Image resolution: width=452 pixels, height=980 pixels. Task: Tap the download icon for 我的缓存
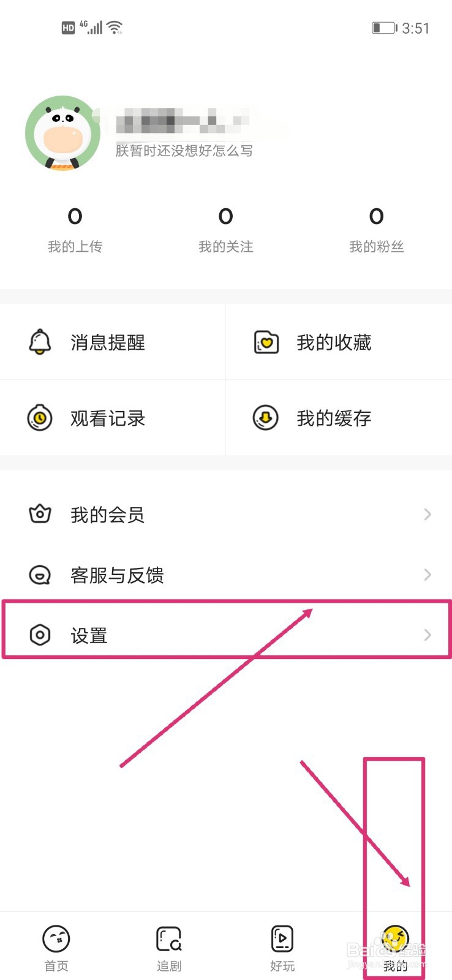tap(266, 418)
